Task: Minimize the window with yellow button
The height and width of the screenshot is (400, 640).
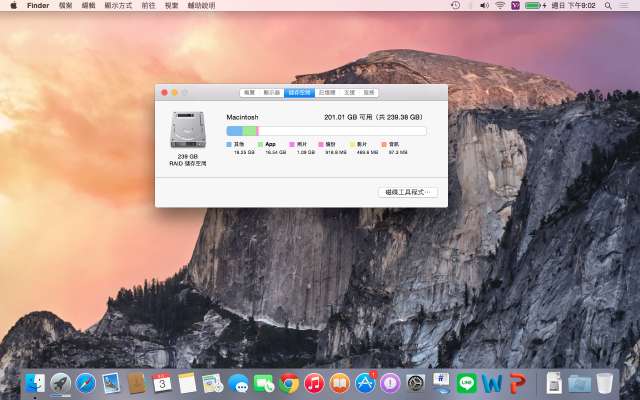Action: (174, 93)
